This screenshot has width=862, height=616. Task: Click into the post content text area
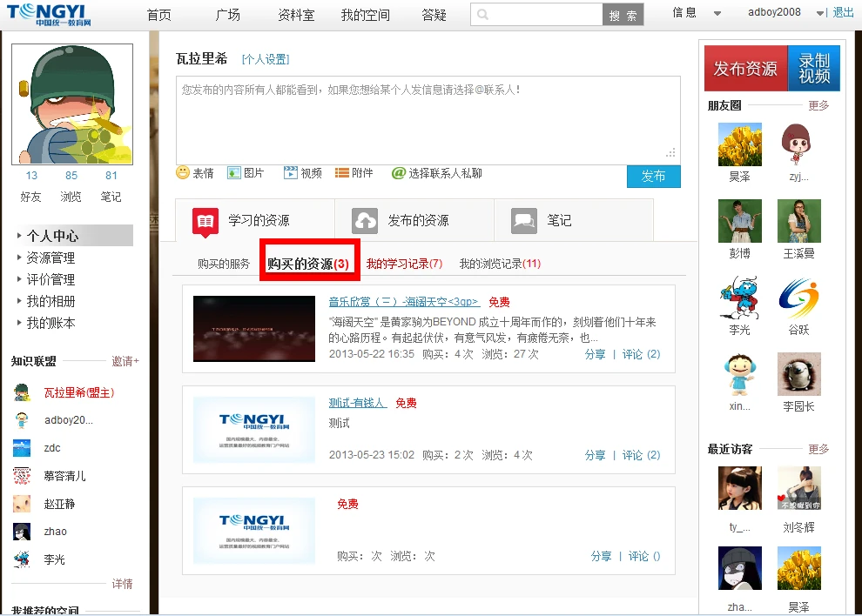click(428, 120)
